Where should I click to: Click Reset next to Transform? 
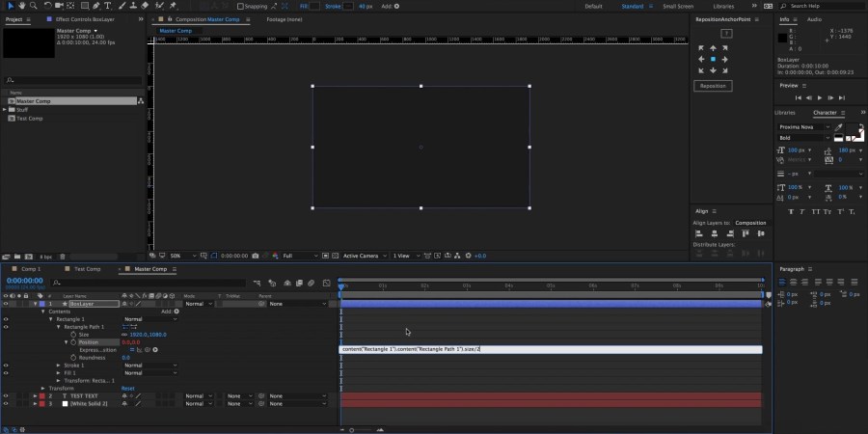point(128,389)
